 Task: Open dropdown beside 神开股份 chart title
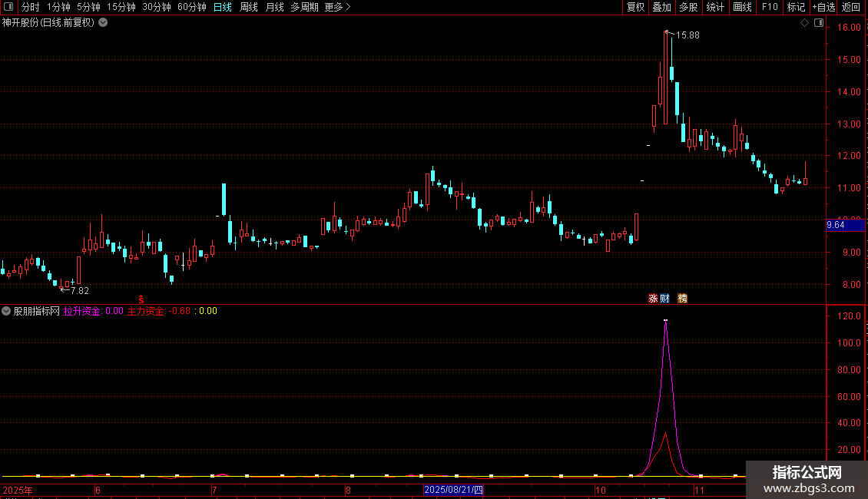[103, 23]
